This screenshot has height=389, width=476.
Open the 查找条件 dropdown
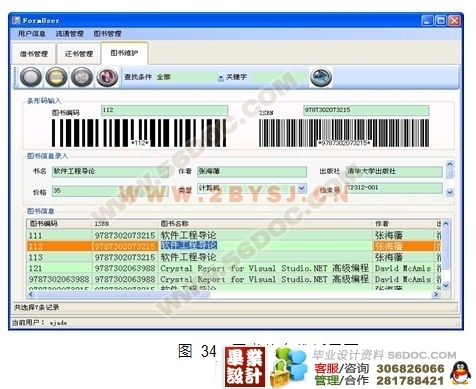(x=220, y=77)
